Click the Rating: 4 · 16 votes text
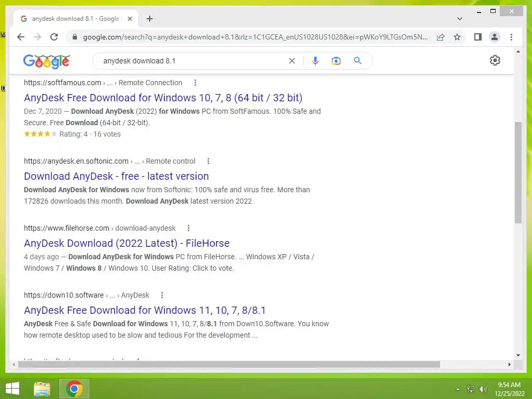This screenshot has height=399, width=532. [x=90, y=134]
